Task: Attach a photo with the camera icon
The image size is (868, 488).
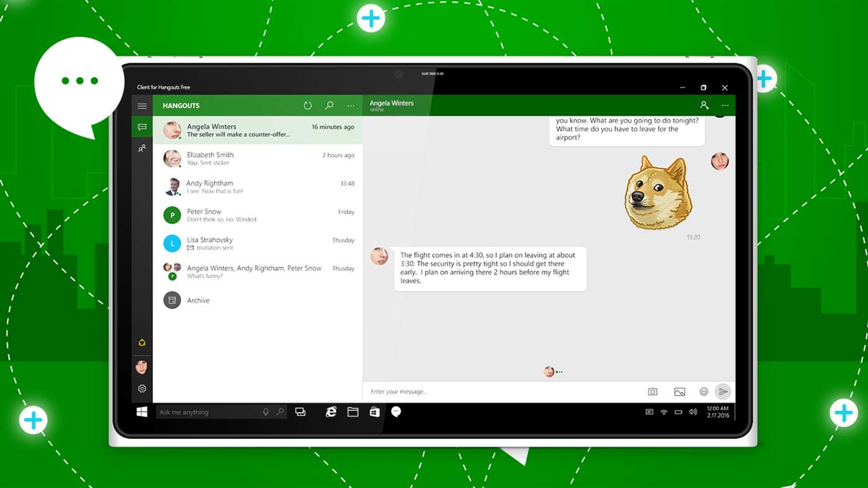Action: tap(653, 392)
